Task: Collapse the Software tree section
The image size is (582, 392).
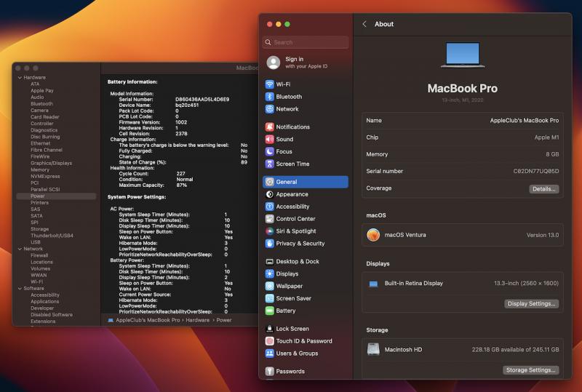Action: (x=20, y=289)
